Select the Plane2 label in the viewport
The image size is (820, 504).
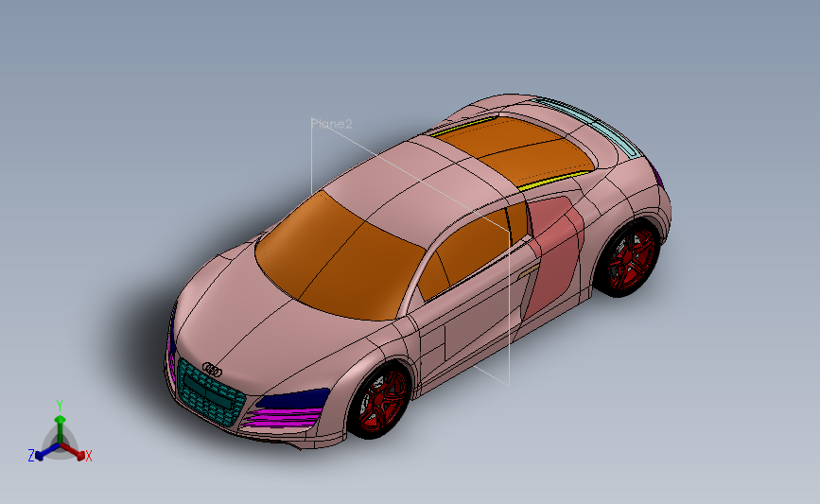click(x=332, y=124)
